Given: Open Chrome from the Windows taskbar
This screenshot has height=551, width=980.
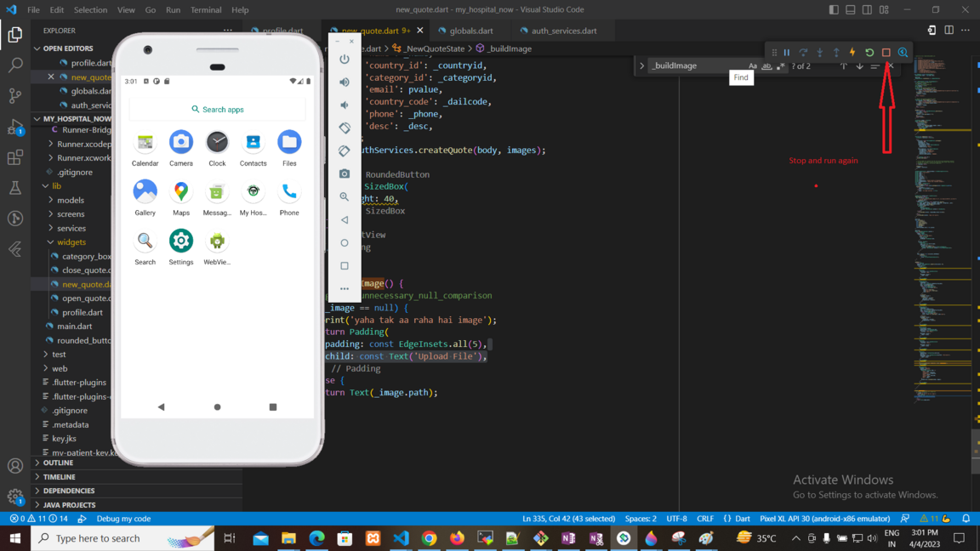Looking at the screenshot, I should click(429, 538).
